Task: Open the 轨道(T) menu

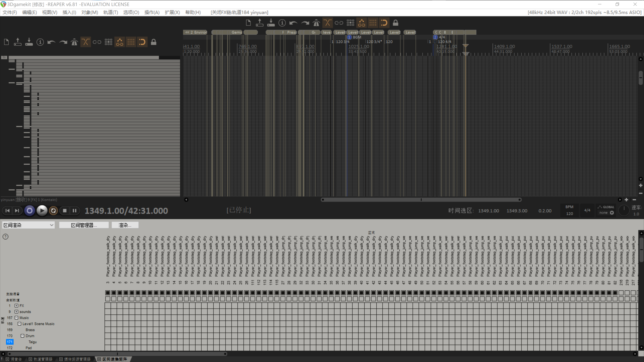Action: tap(110, 12)
